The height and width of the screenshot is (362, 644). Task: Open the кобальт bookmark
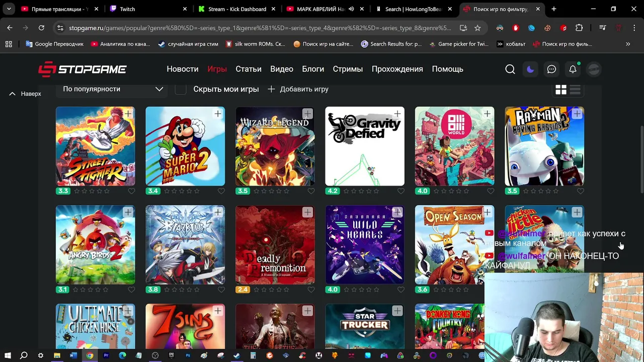[x=511, y=44]
